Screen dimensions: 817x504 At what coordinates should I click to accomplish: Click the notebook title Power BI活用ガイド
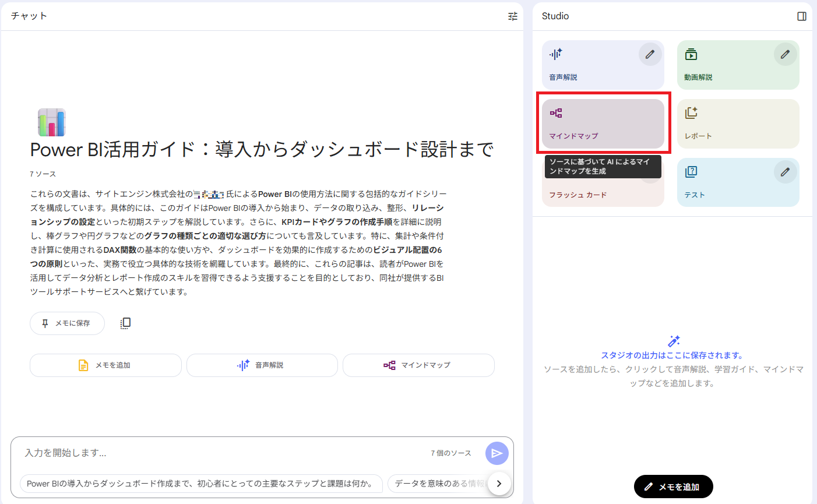click(x=262, y=150)
